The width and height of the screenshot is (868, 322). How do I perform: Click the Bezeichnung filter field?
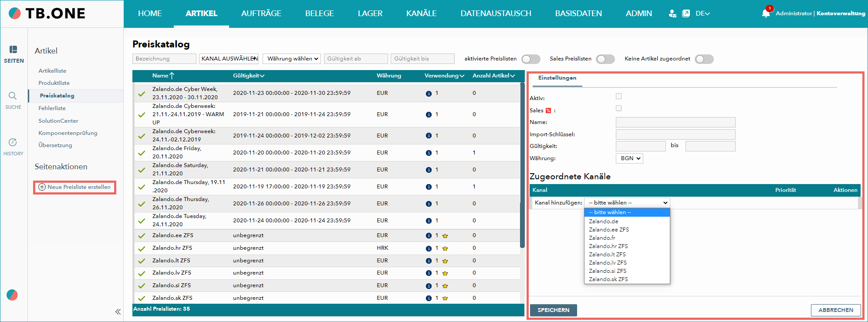[164, 59]
